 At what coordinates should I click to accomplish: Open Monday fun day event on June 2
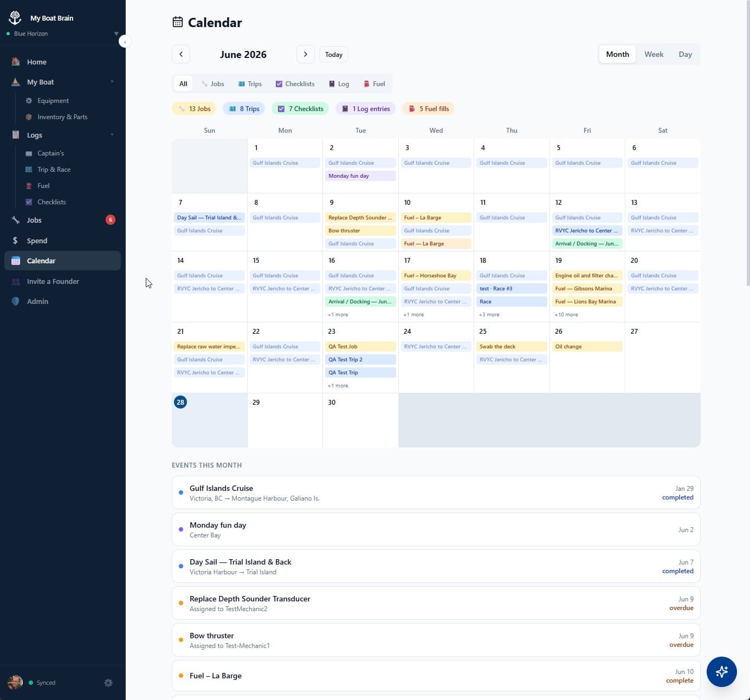pyautogui.click(x=360, y=176)
